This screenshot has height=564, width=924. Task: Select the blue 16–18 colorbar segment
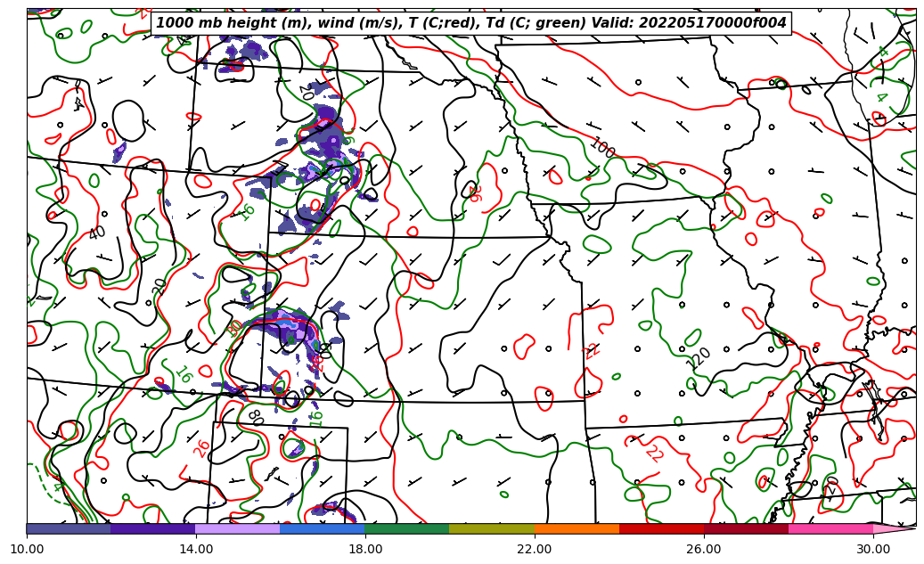(x=323, y=528)
